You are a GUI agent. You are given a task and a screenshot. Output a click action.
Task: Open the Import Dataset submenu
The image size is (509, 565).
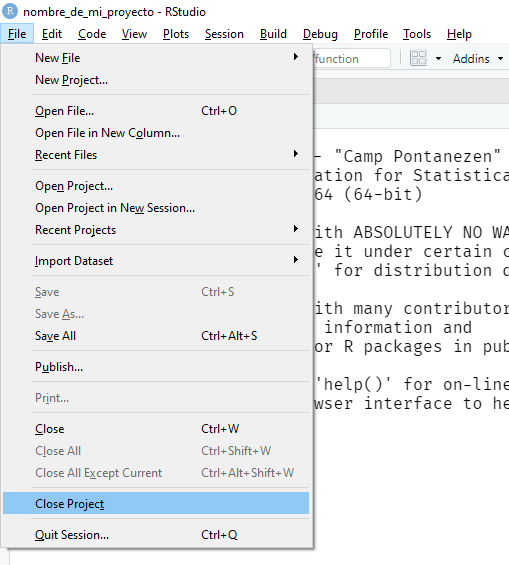tap(156, 261)
